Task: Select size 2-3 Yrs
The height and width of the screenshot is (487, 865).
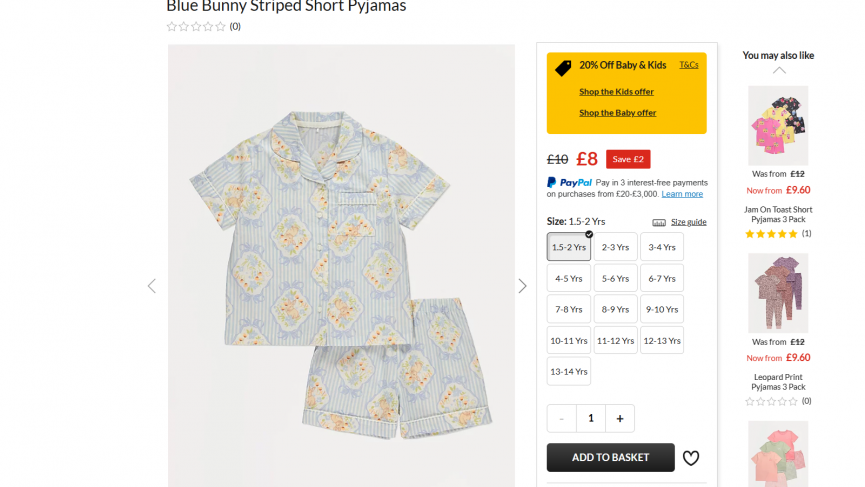Action: 615,247
